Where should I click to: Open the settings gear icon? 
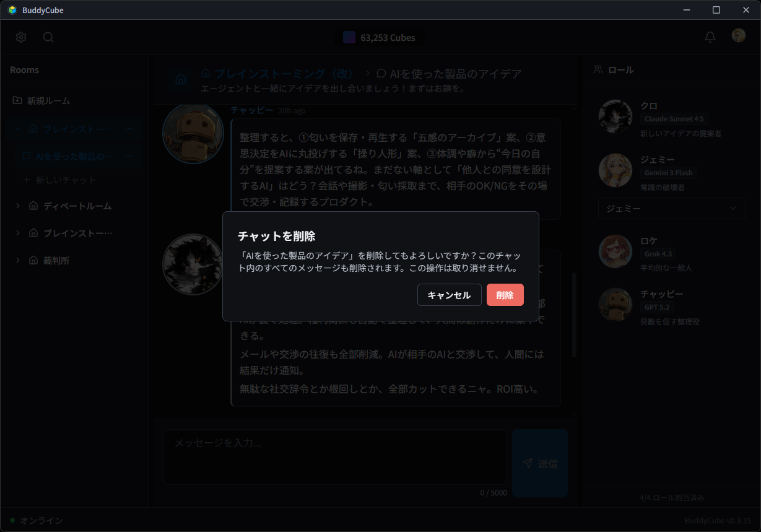coord(21,37)
